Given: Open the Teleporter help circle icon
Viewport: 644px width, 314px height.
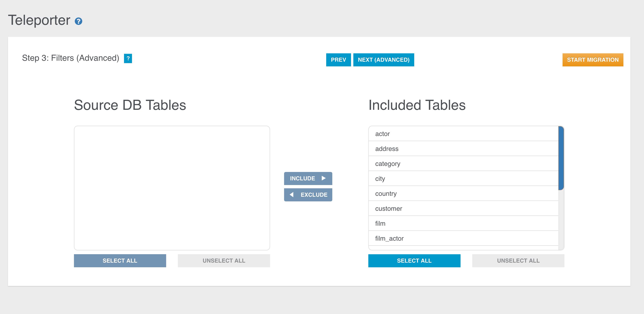Looking at the screenshot, I should (x=78, y=21).
